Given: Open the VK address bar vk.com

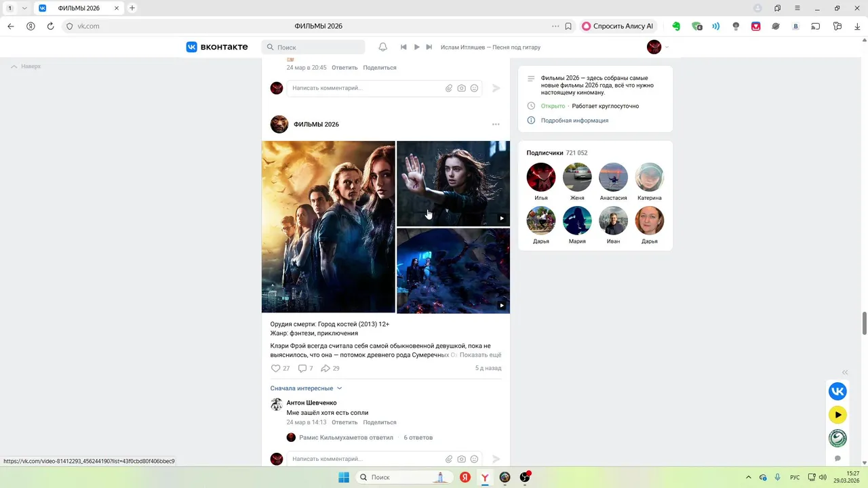Looking at the screenshot, I should pyautogui.click(x=89, y=26).
